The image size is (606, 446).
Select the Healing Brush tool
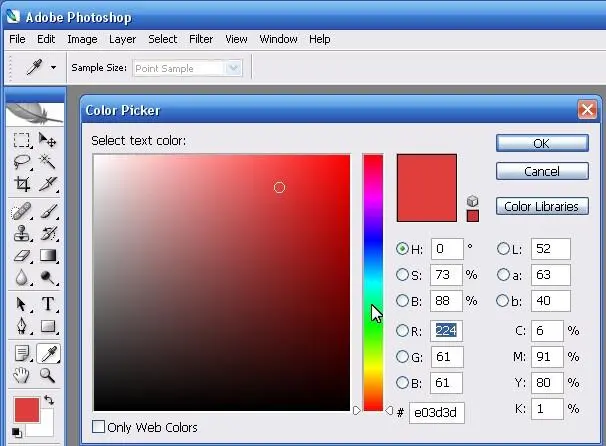click(x=22, y=211)
